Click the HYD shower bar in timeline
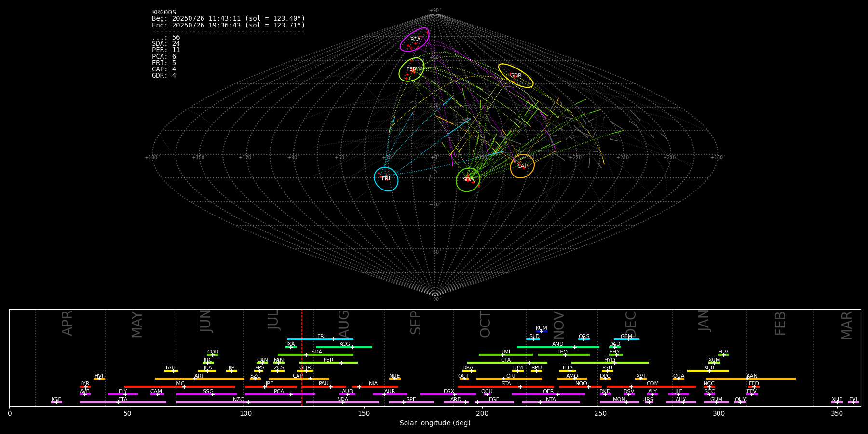This screenshot has height=434, width=868. (x=610, y=363)
